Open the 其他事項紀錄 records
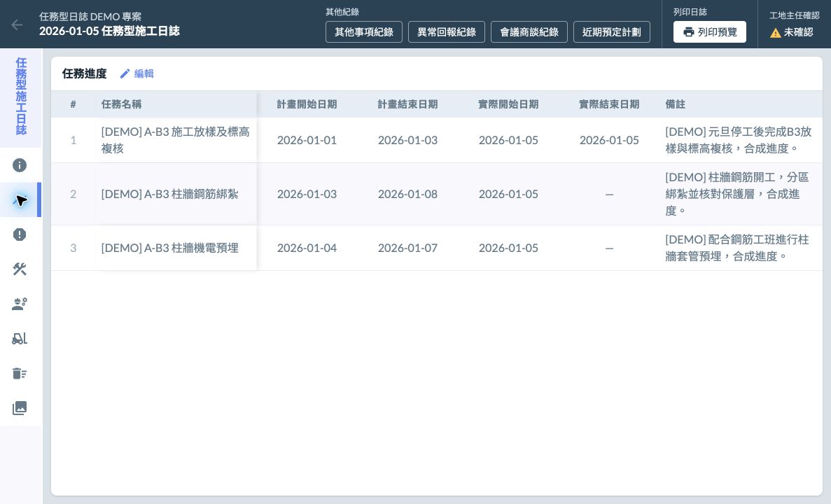The width and height of the screenshot is (831, 504). coord(364,31)
